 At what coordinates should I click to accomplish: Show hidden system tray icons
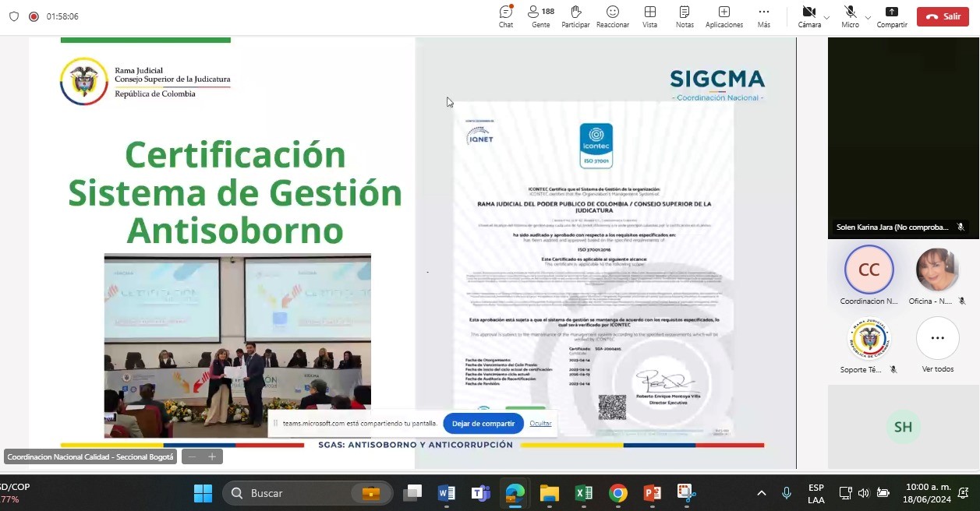(762, 493)
